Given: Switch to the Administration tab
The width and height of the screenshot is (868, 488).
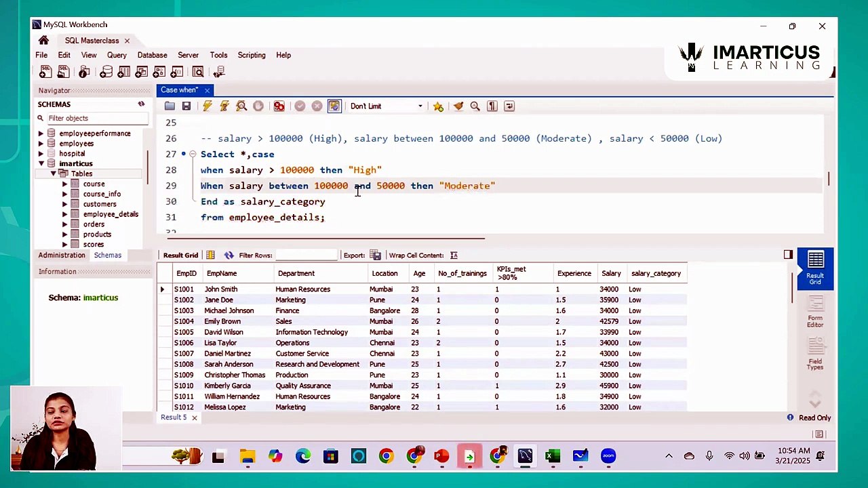Looking at the screenshot, I should [x=62, y=255].
